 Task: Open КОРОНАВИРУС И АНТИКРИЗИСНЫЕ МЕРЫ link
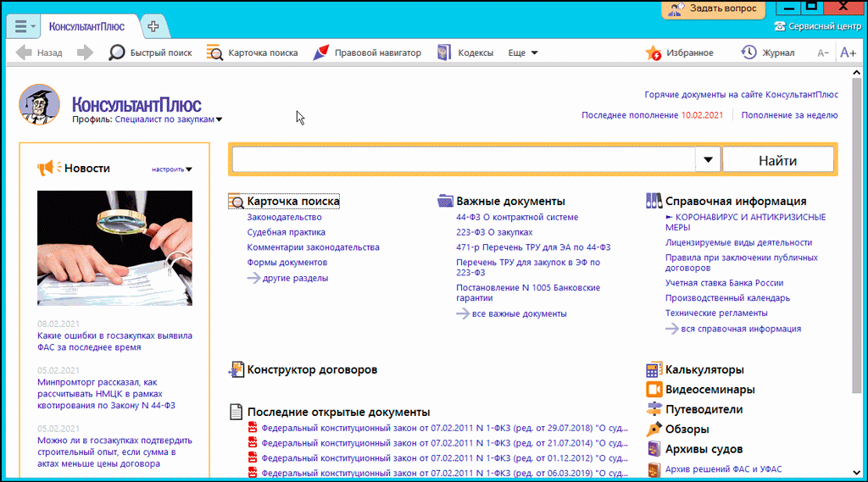745,222
